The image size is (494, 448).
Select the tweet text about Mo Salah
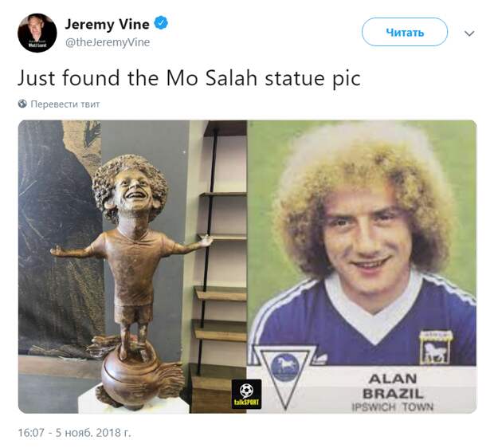pyautogui.click(x=189, y=77)
